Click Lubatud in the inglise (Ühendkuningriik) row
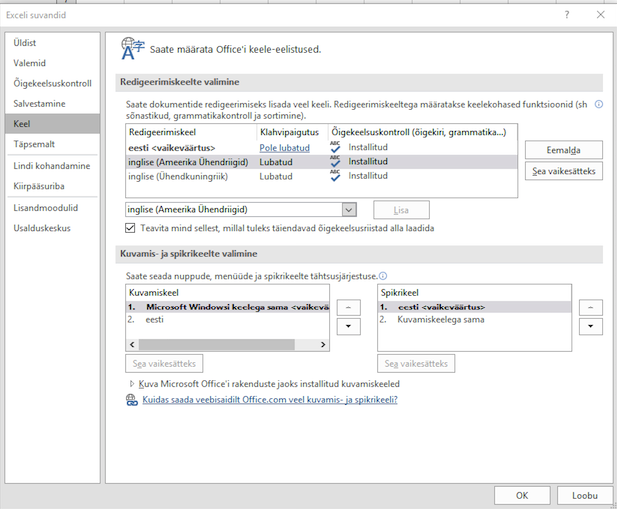The width and height of the screenshot is (617, 509). (x=276, y=176)
